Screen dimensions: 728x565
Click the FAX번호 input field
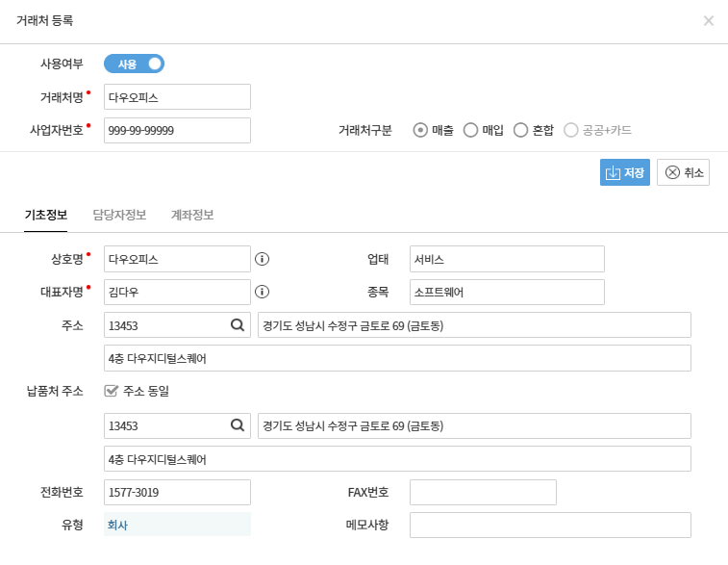(x=483, y=492)
